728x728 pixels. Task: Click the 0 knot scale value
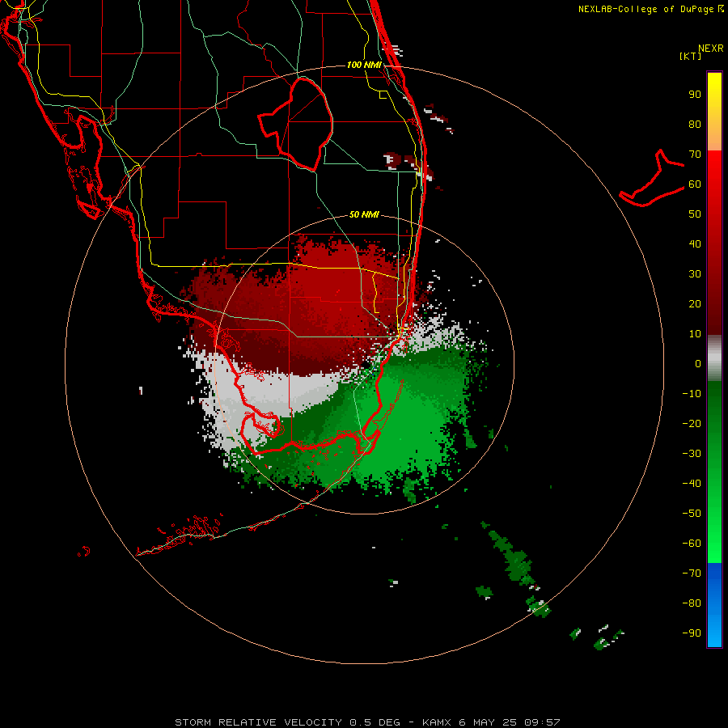(x=698, y=364)
